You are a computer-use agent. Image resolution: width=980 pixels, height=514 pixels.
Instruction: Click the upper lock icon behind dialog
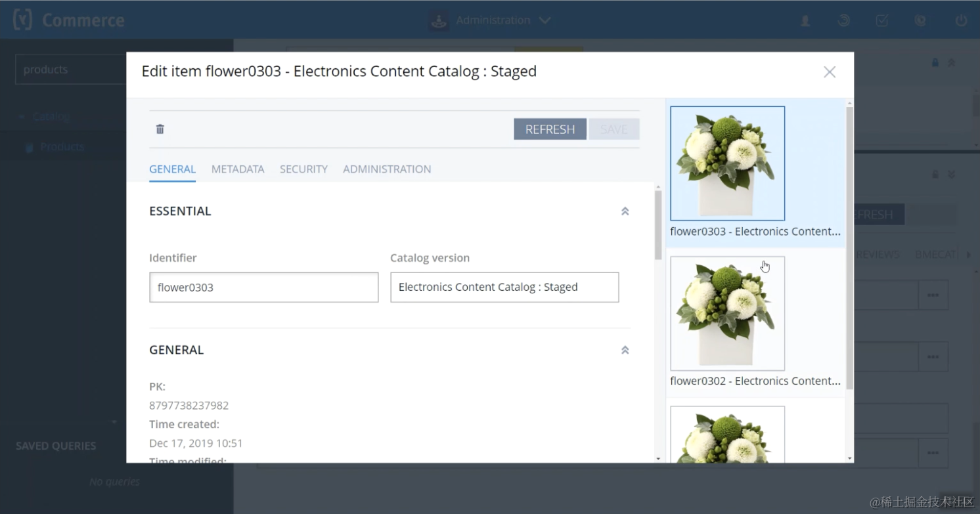(935, 63)
